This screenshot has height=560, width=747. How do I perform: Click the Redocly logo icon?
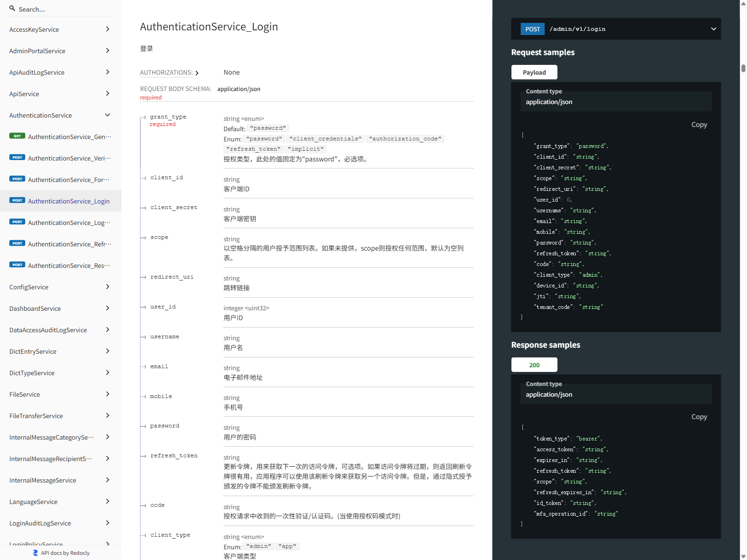coord(35,553)
